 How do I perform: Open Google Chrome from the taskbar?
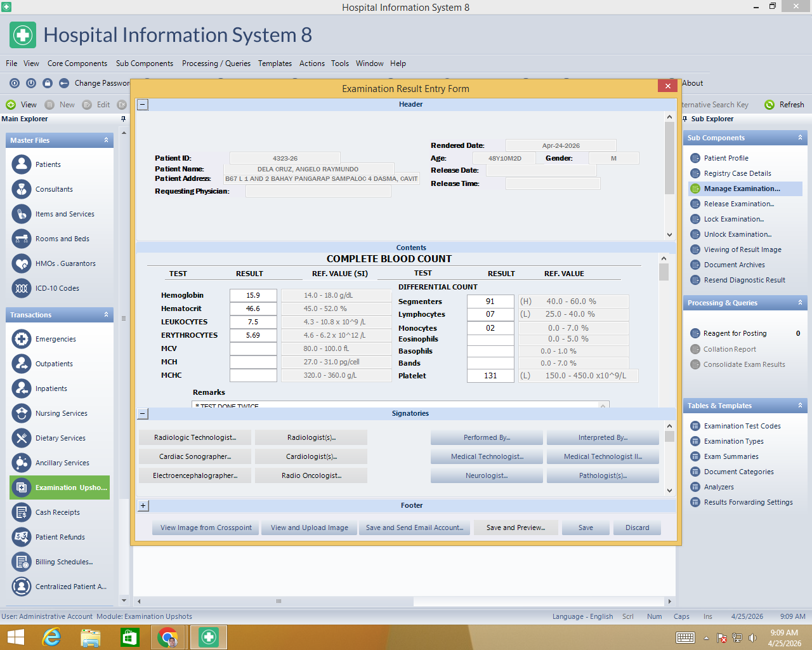[168, 637]
